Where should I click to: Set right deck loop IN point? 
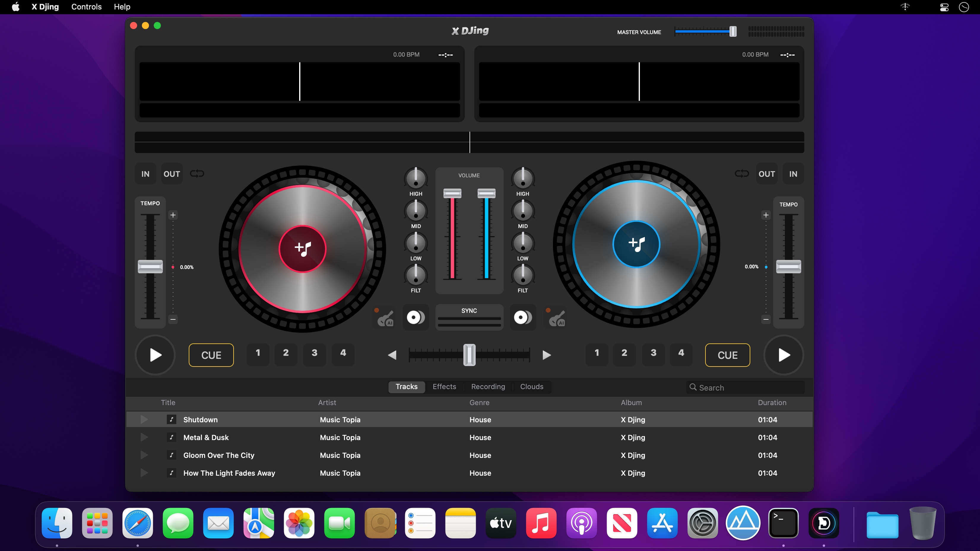[793, 174]
